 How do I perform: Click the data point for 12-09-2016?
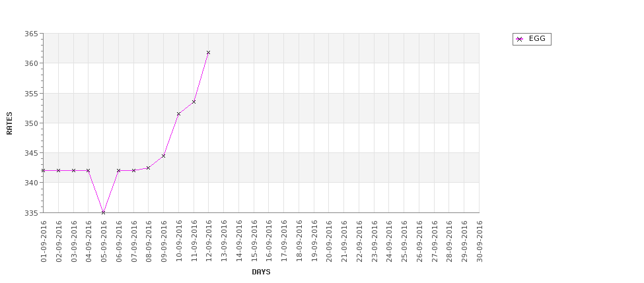[208, 53]
